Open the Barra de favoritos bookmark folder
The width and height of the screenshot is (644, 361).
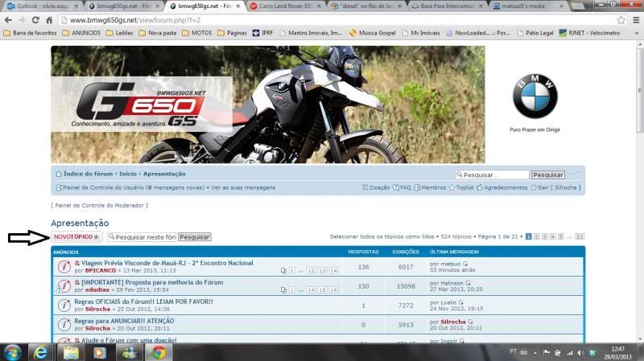tap(30, 33)
